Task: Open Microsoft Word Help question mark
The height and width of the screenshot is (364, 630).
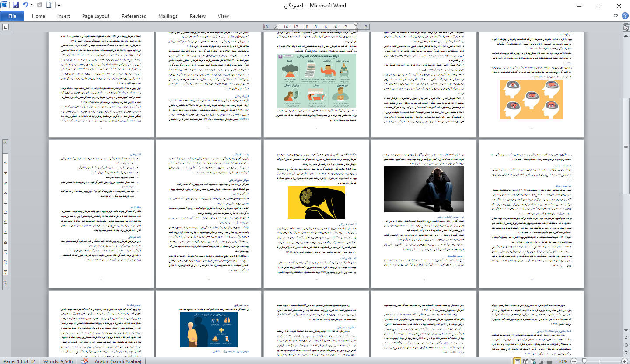Action: pyautogui.click(x=624, y=16)
